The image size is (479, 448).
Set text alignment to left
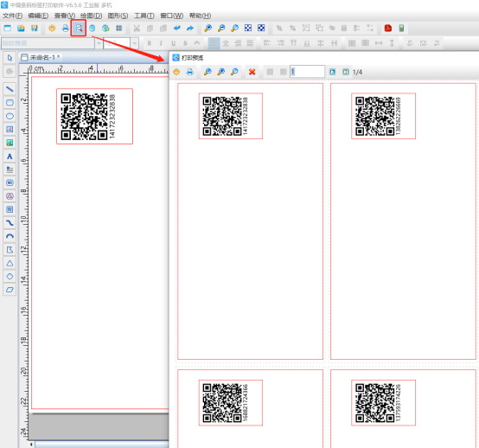pyautogui.click(x=214, y=43)
